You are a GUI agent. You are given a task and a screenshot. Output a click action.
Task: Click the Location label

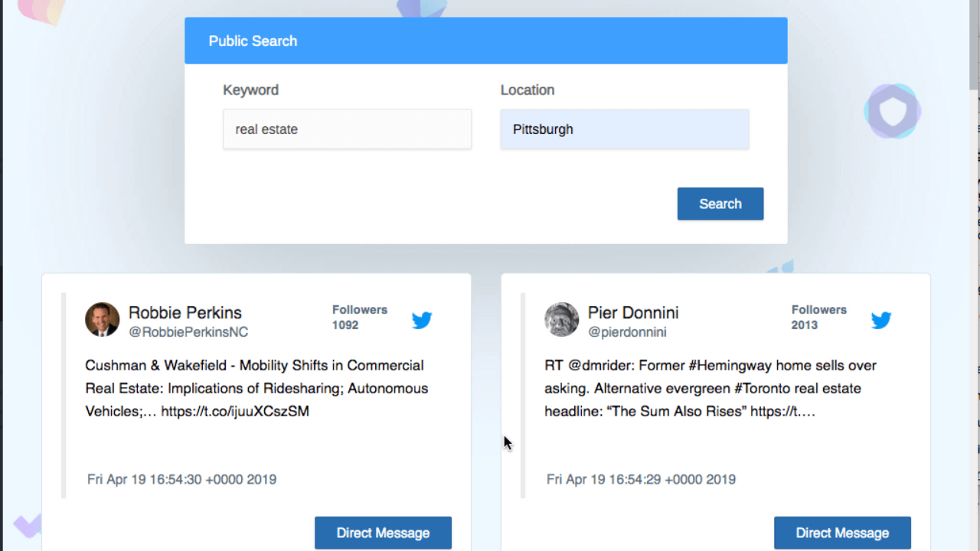(528, 90)
